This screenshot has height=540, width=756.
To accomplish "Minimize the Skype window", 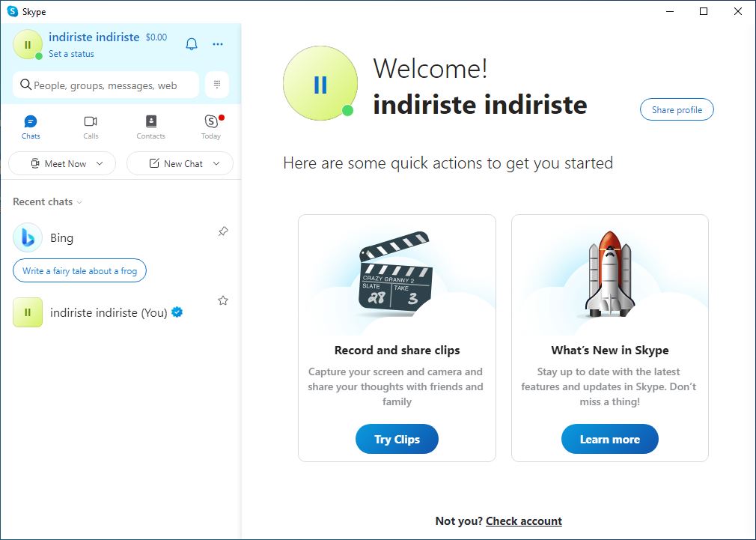I will pos(670,11).
